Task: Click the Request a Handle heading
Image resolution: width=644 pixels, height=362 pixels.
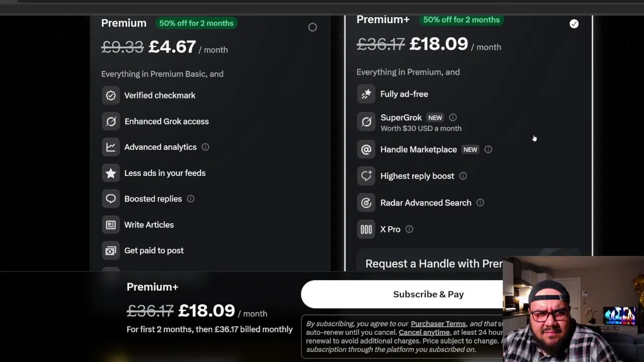Action: [434, 263]
